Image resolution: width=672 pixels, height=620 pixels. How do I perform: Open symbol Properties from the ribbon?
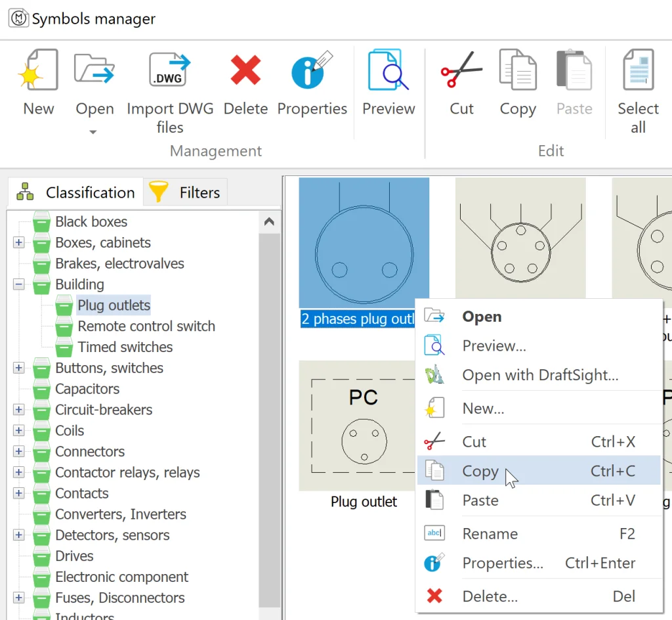pyautogui.click(x=312, y=71)
